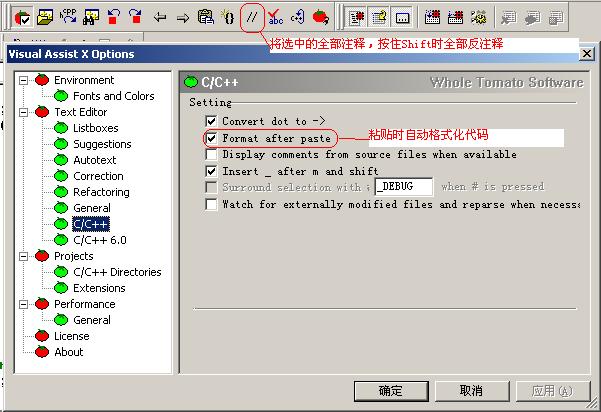Collapse the Performance tree node
This screenshot has width=601, height=412.
pos(24,304)
